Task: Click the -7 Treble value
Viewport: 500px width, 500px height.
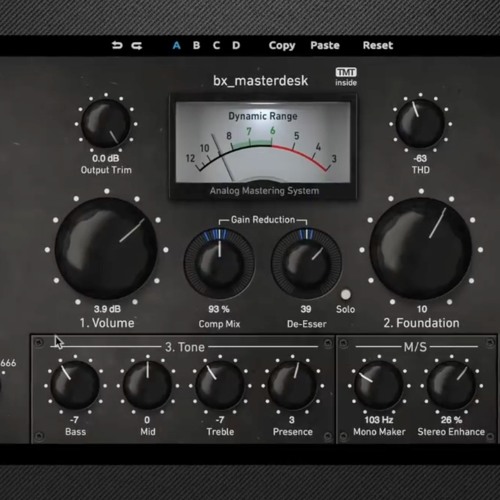Action: tap(220, 420)
